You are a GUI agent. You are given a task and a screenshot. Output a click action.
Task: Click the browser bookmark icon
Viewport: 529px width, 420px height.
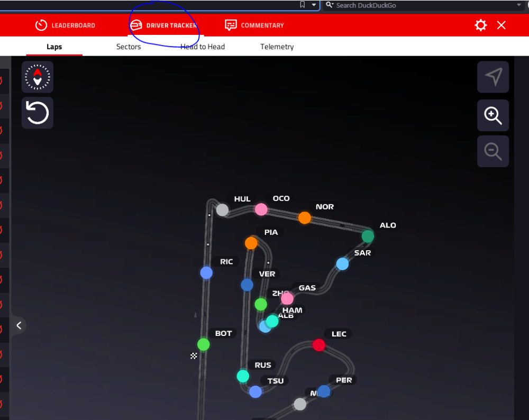click(303, 5)
